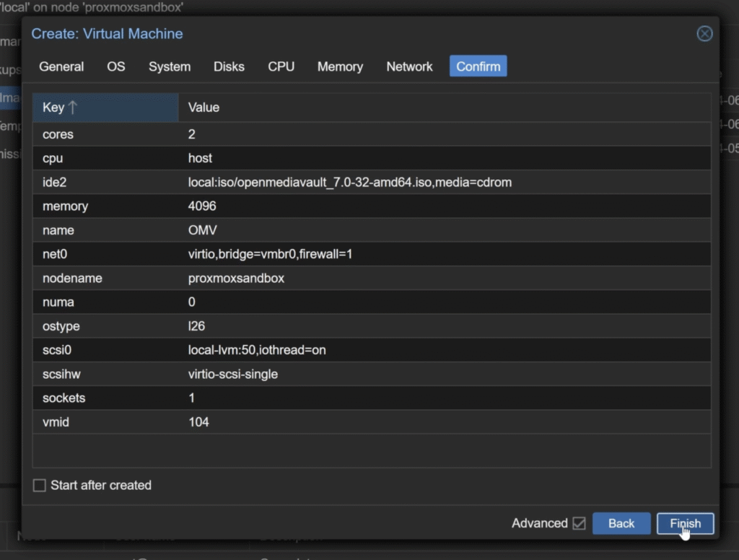
Task: Click the ide2 ISO path value
Action: coord(350,183)
